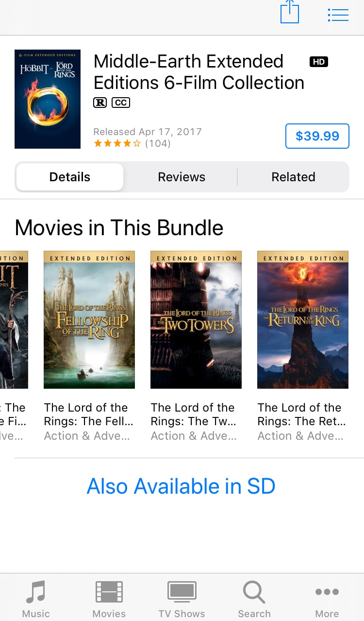Open The Two Towers poster

click(196, 320)
